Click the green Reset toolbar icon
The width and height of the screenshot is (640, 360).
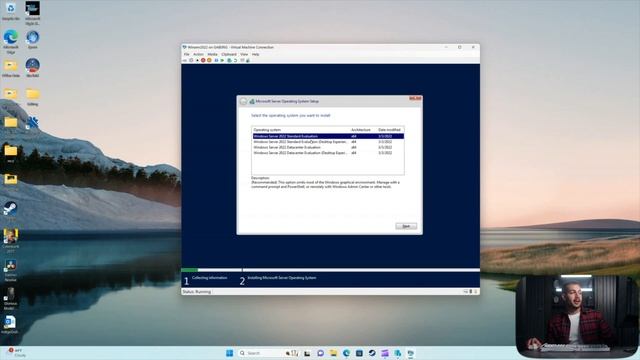pyautogui.click(x=222, y=60)
